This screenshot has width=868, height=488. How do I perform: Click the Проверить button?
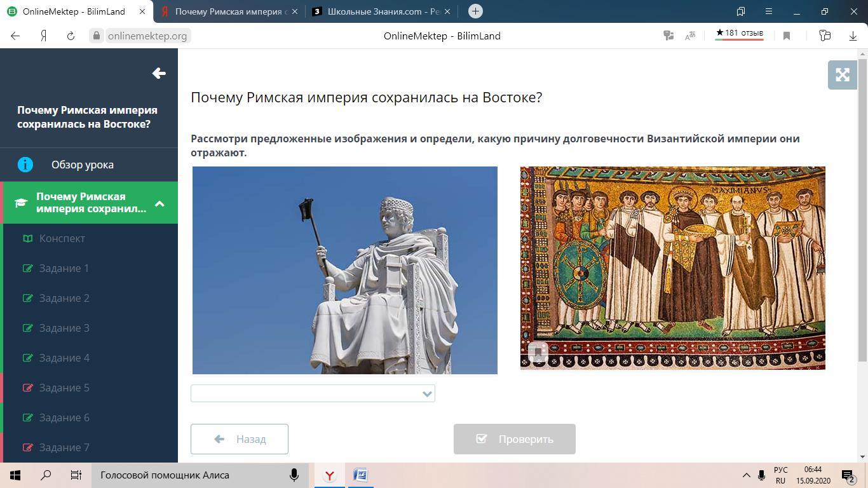(515, 439)
